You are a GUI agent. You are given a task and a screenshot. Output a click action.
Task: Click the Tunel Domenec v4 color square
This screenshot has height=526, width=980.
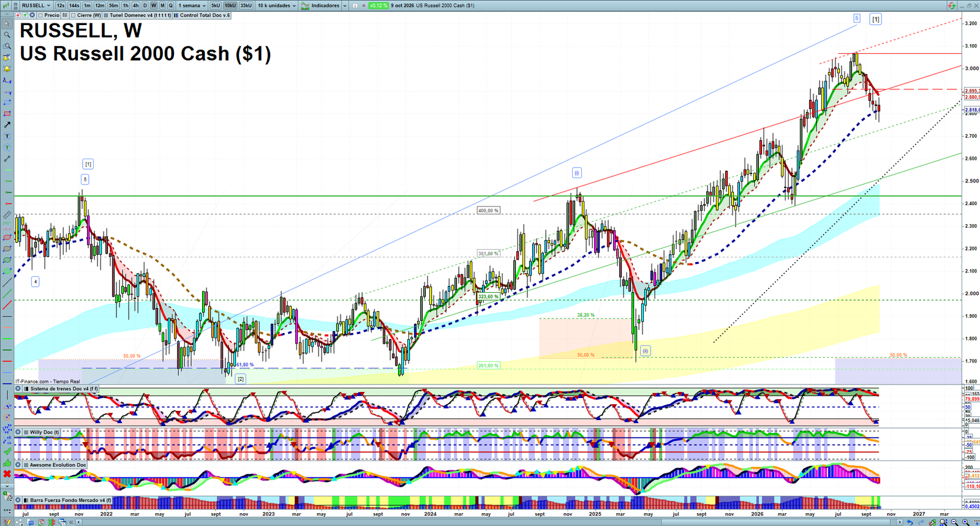(106, 15)
